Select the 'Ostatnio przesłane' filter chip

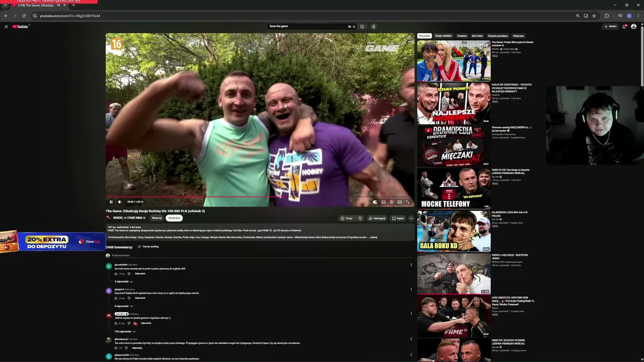[498, 36]
